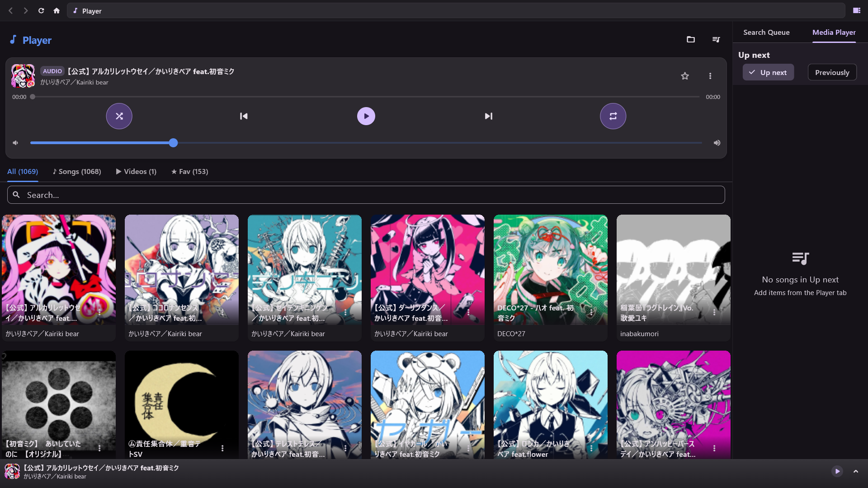Screen dimensions: 868x488
Task: Play the current song
Action: [366, 116]
